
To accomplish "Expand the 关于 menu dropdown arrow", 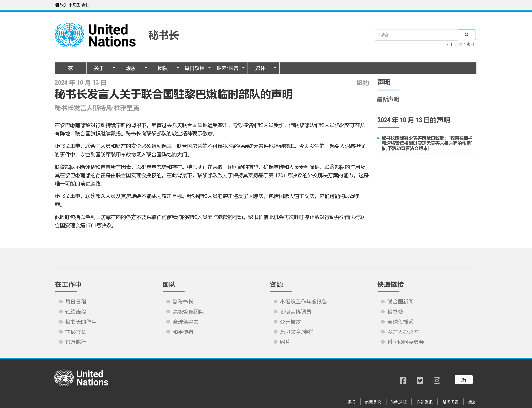I will click(114, 68).
